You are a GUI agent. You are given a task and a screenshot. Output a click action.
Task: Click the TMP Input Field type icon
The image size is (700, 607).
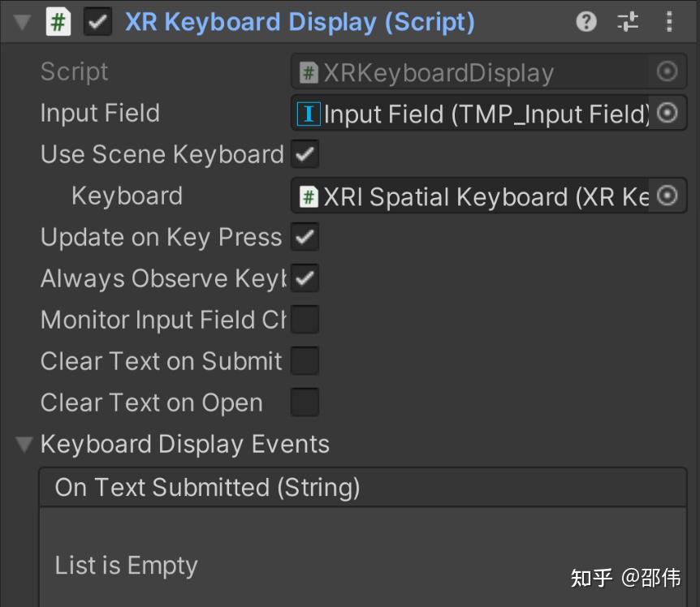coord(309,114)
